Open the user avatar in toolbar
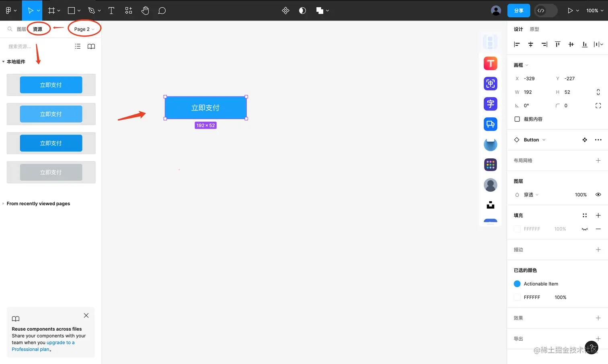 coord(496,11)
